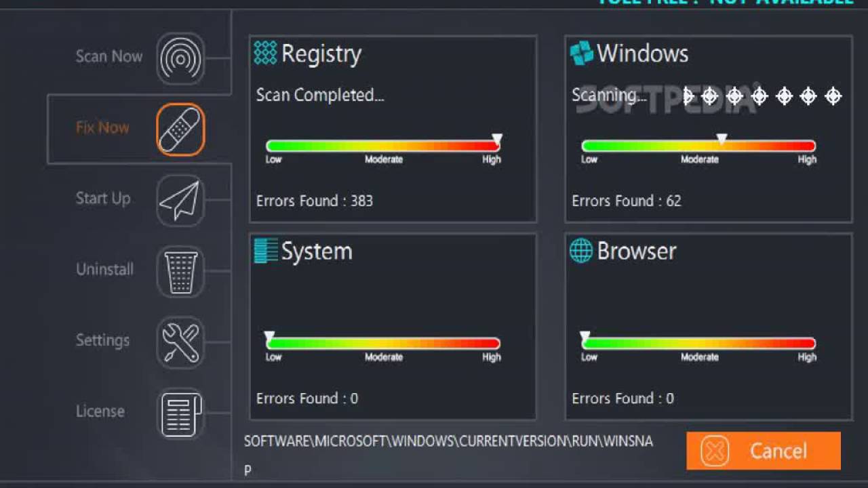
Task: Click the Windows panel title
Action: point(642,54)
